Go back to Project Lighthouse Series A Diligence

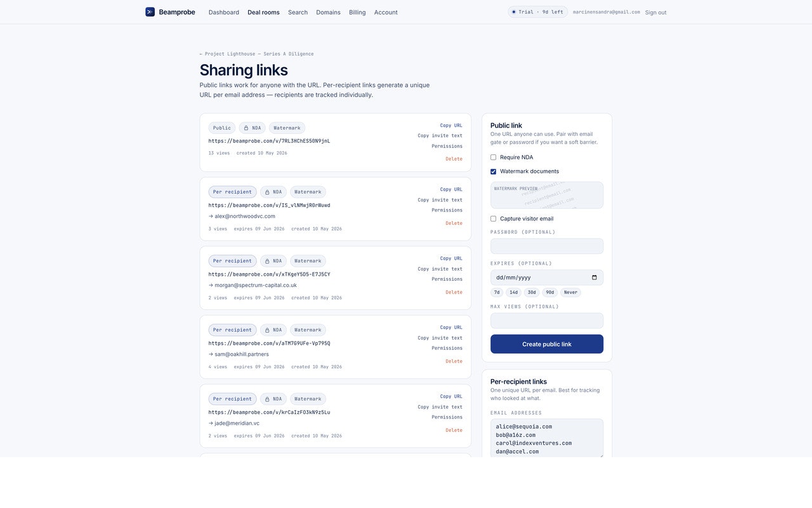tap(256, 54)
